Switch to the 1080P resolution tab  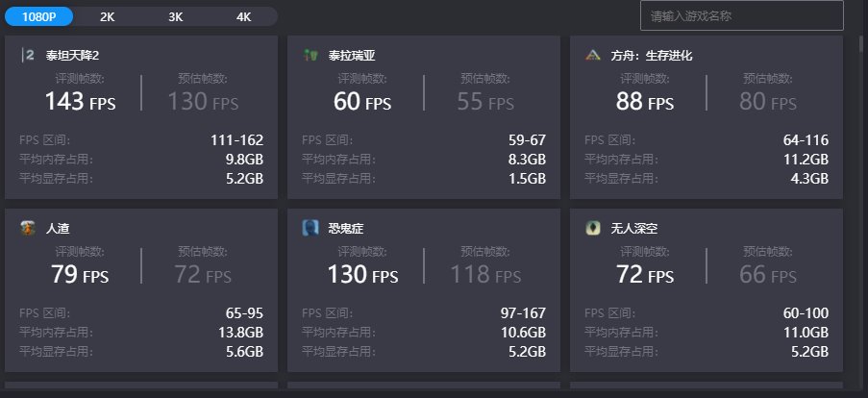tap(38, 16)
